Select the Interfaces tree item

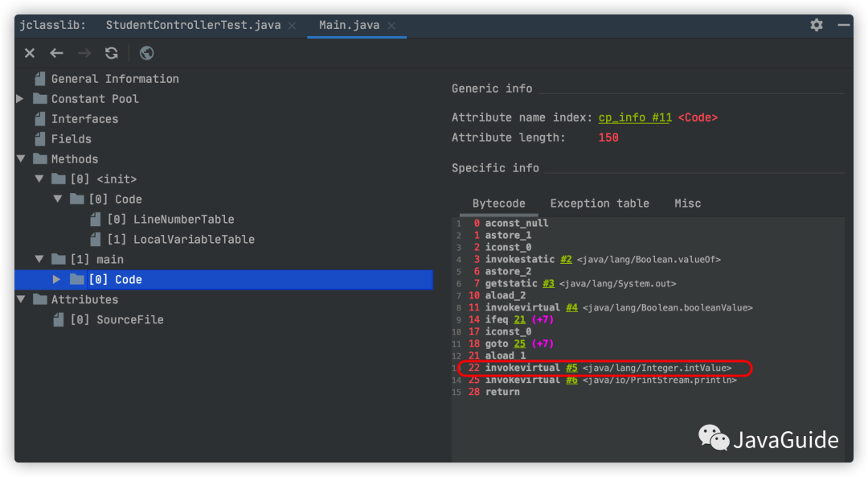coord(84,119)
